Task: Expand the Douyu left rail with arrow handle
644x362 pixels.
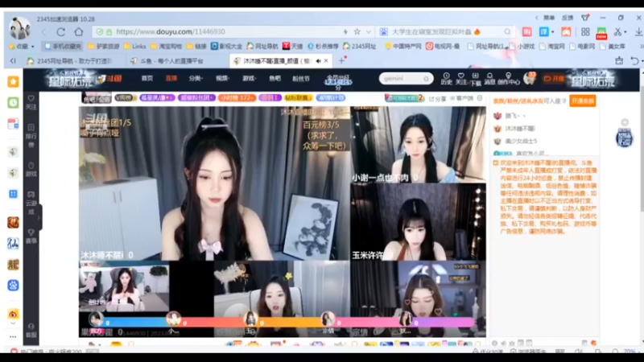Action: pyautogui.click(x=39, y=217)
